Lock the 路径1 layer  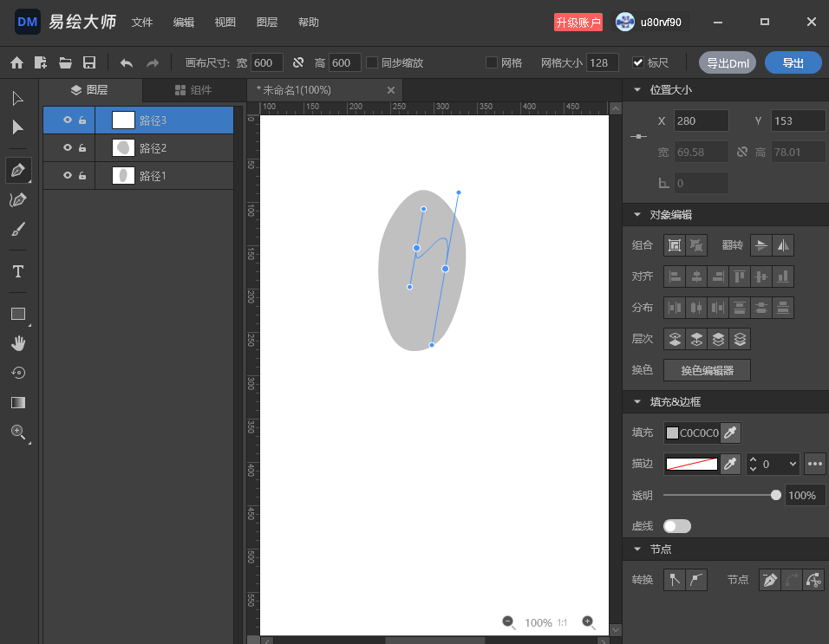[82, 175]
